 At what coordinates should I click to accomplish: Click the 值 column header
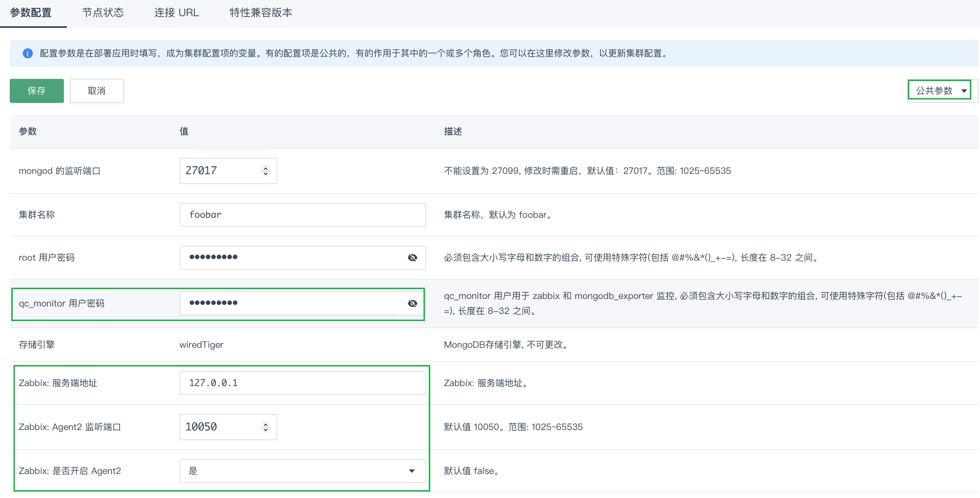click(184, 131)
